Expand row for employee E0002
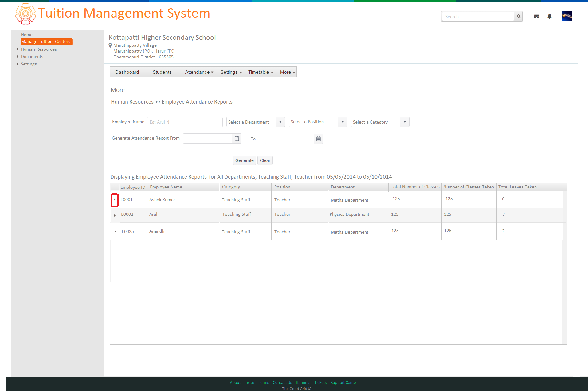Viewport: 588px width, 391px height. [x=115, y=215]
